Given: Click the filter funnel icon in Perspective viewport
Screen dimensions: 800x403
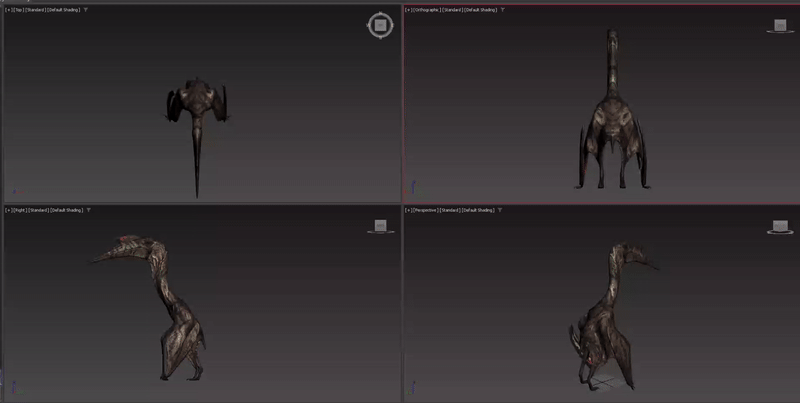Looking at the screenshot, I should (x=497, y=210).
